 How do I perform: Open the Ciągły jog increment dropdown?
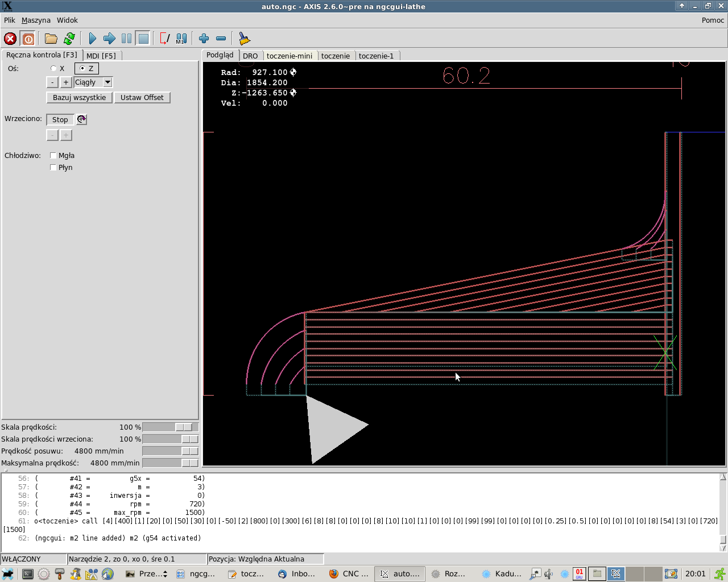pyautogui.click(x=107, y=82)
